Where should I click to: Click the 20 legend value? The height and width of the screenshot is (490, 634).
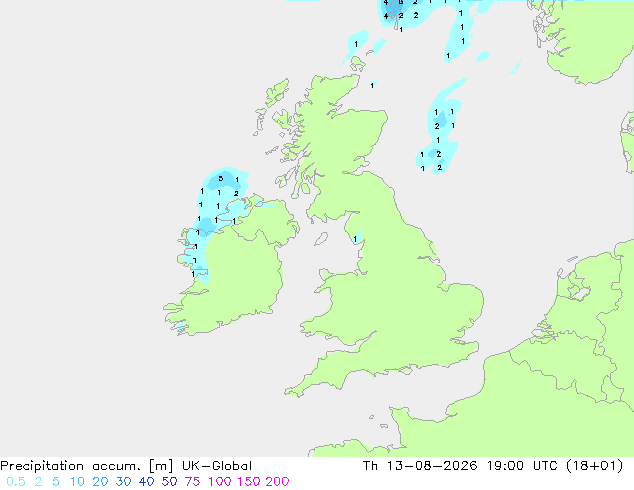[100, 482]
